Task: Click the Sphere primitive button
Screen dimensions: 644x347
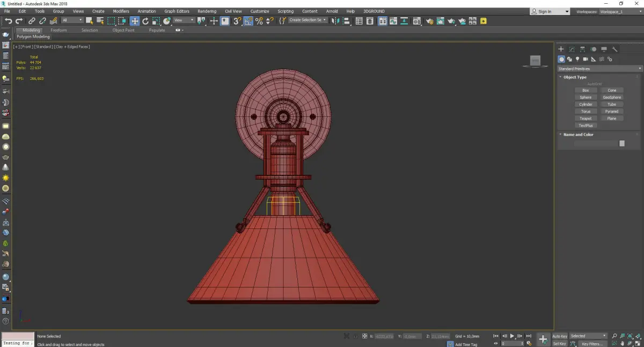Action: tap(586, 98)
